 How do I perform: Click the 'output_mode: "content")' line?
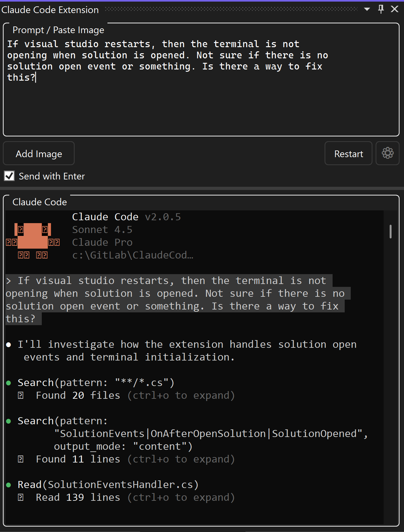coord(123,446)
